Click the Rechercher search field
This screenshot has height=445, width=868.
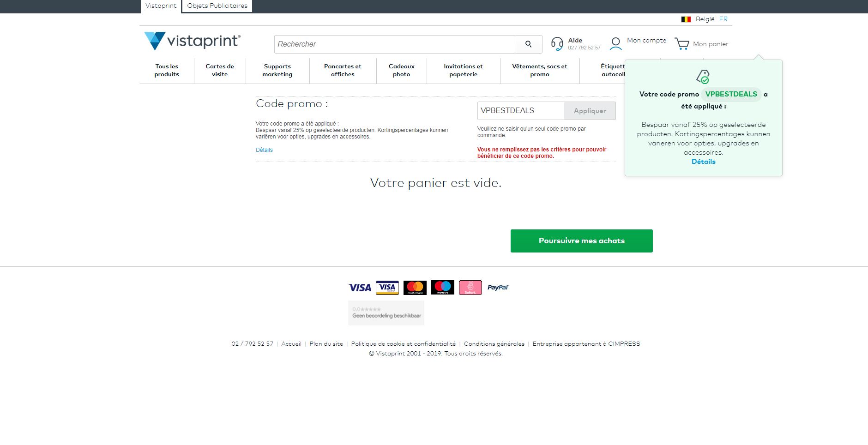coord(395,44)
